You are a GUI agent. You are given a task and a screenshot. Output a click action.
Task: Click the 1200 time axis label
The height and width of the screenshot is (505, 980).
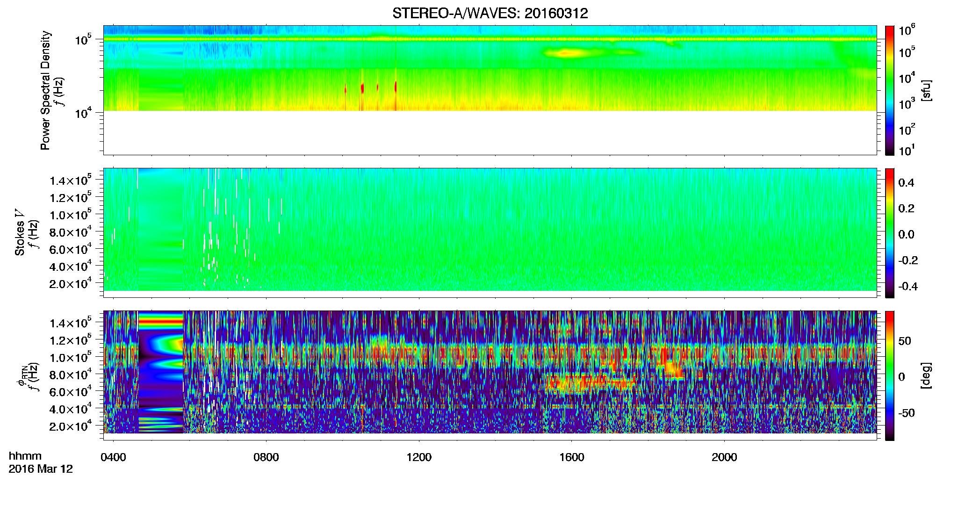pyautogui.click(x=419, y=457)
